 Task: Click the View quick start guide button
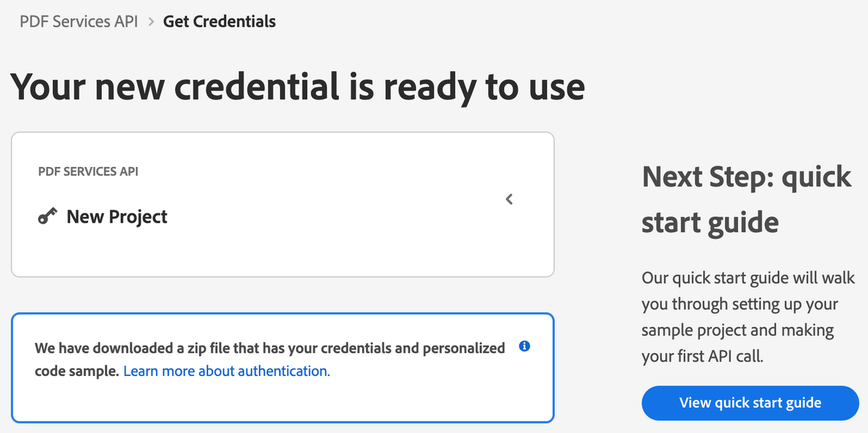[x=751, y=402]
